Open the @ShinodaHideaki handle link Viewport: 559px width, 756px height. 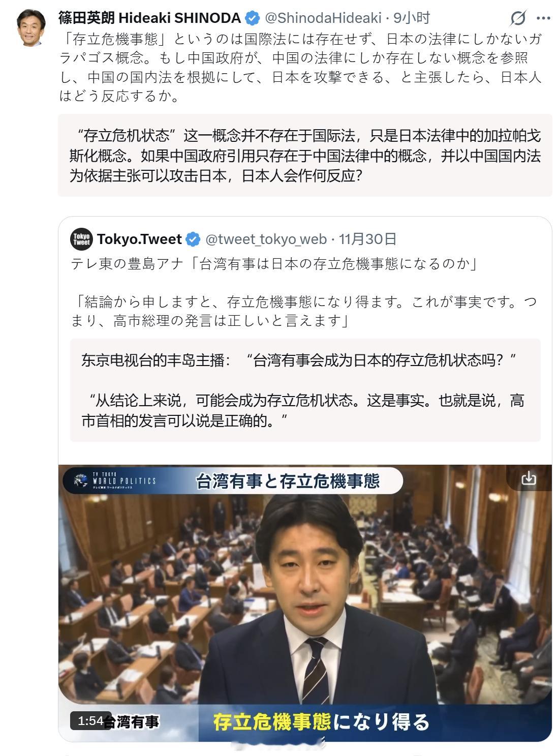(x=323, y=18)
